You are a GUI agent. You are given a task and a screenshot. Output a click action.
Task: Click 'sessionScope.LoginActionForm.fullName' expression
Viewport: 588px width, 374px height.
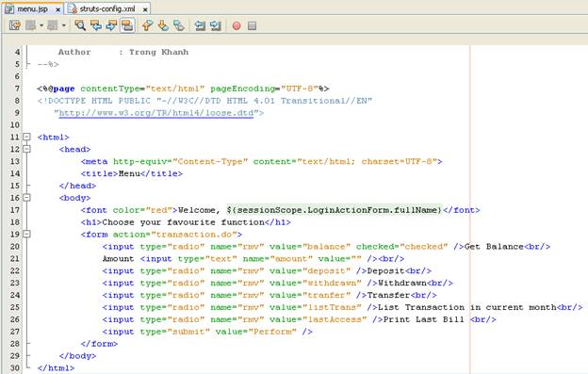click(x=335, y=210)
